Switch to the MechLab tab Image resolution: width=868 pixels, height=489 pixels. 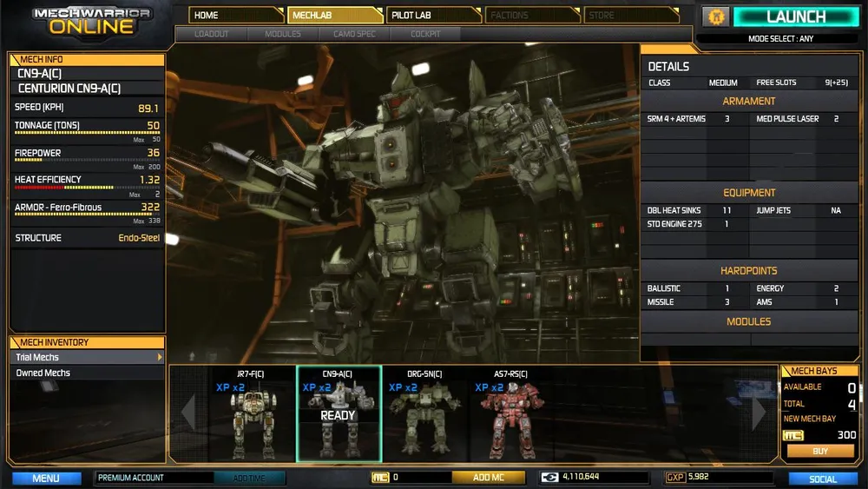335,15
